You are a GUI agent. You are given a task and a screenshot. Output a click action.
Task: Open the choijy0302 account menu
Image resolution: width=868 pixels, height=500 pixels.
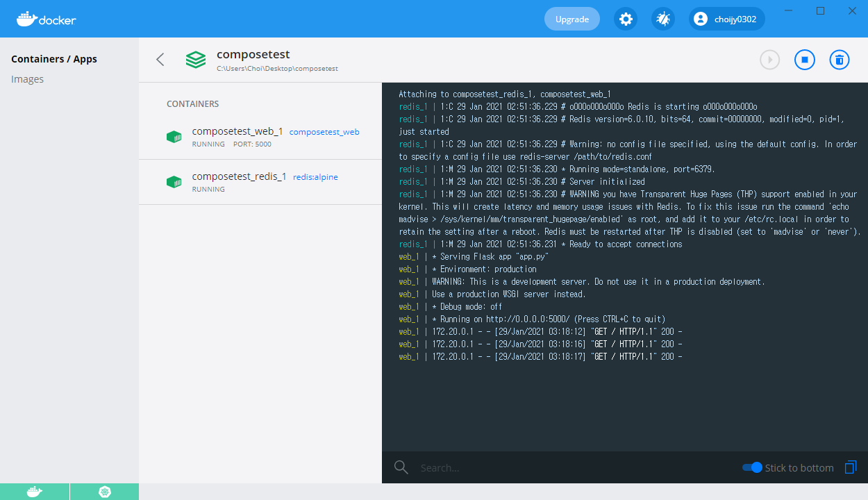[727, 19]
